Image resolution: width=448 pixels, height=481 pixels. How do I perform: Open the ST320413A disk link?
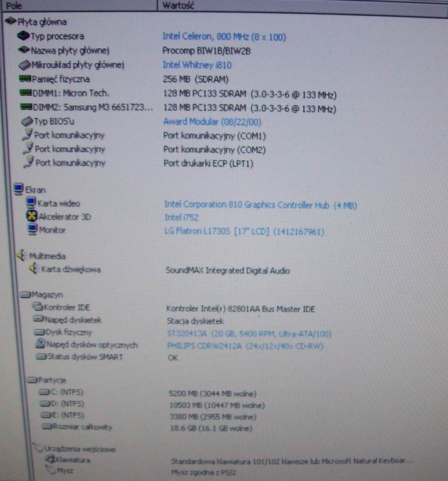pos(249,333)
